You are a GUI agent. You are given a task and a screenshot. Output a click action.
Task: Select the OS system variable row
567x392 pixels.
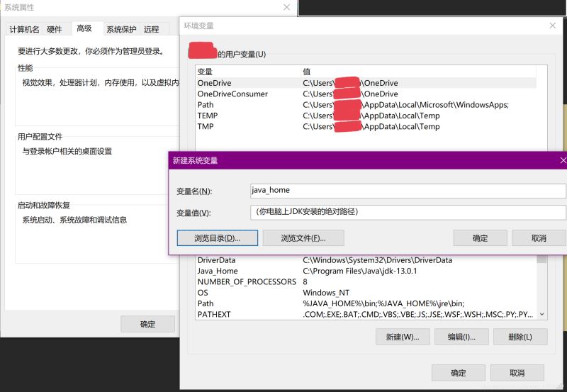(x=366, y=293)
